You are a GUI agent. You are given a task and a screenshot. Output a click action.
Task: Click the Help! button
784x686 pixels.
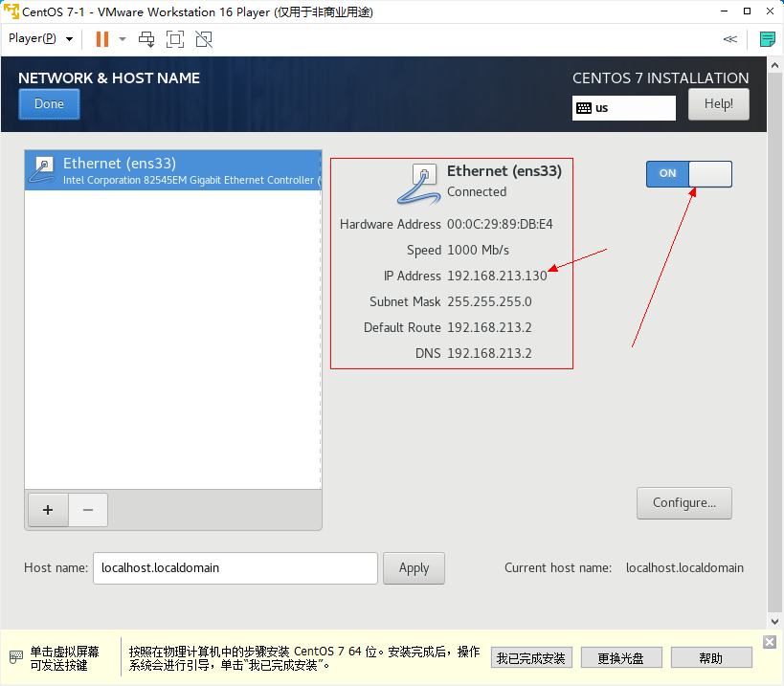pyautogui.click(x=718, y=104)
